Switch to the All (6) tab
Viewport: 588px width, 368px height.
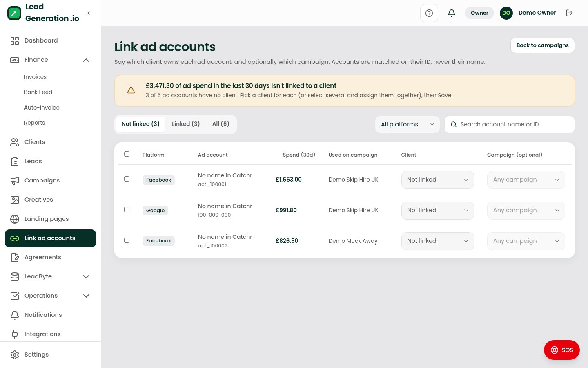220,124
